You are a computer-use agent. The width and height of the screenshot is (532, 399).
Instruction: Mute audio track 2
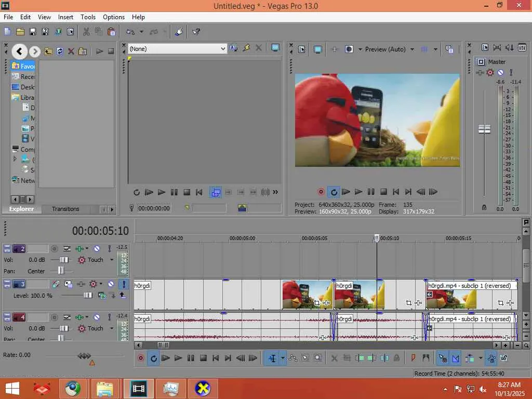tap(97, 249)
